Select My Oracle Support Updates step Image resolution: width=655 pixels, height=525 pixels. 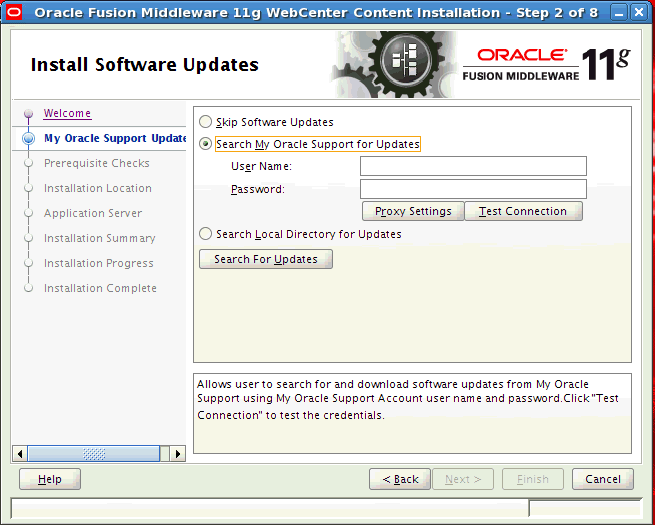coord(115,138)
